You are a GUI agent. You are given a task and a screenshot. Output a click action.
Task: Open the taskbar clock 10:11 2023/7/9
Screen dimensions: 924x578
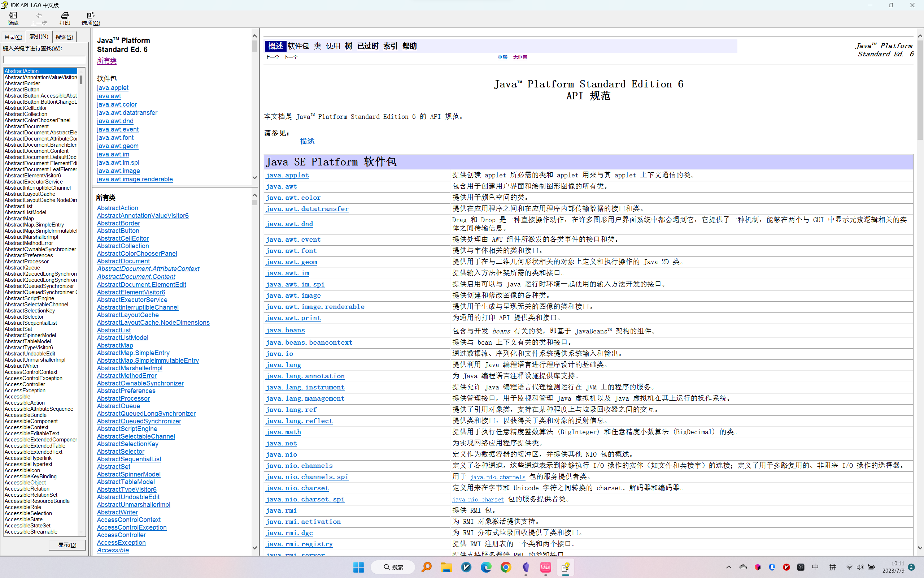[x=893, y=567]
